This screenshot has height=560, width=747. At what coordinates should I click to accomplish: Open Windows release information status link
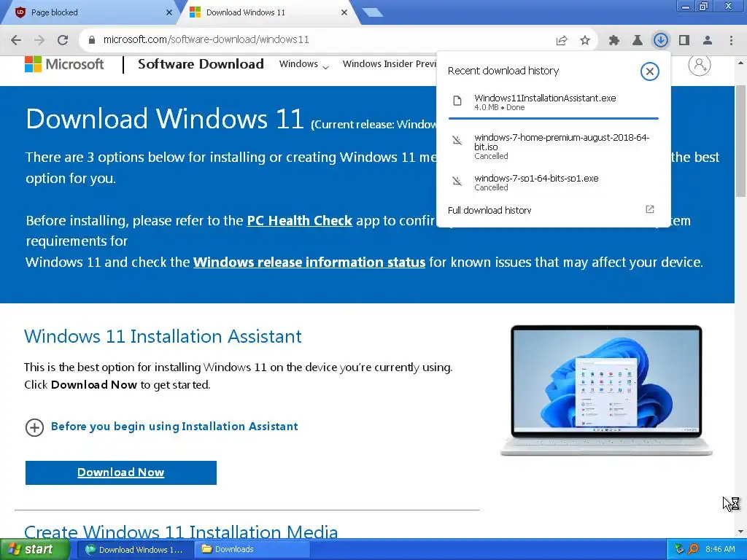click(x=309, y=262)
